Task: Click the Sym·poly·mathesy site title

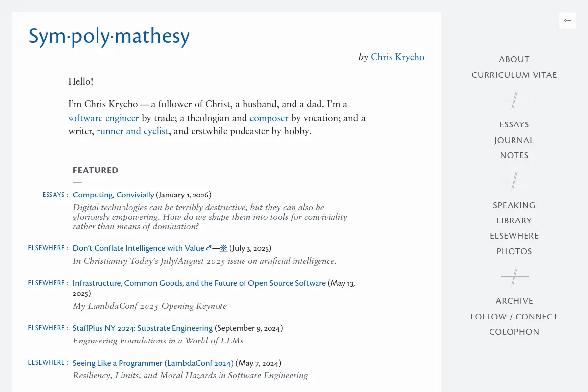Action: [x=109, y=36]
